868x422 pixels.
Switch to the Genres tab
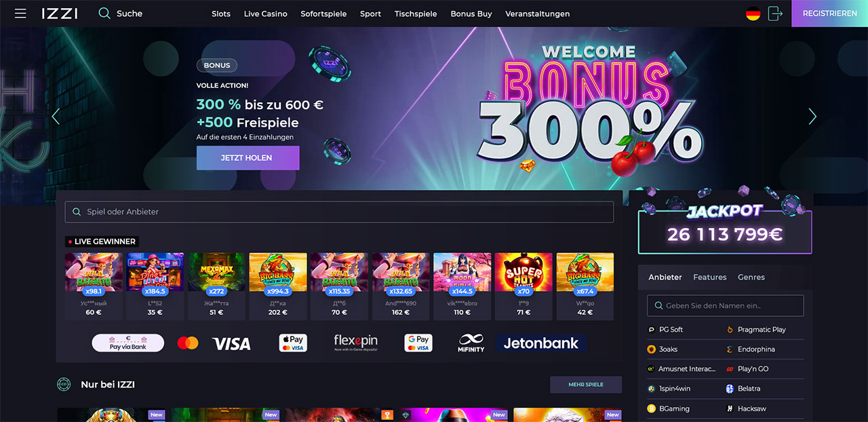pyautogui.click(x=751, y=277)
